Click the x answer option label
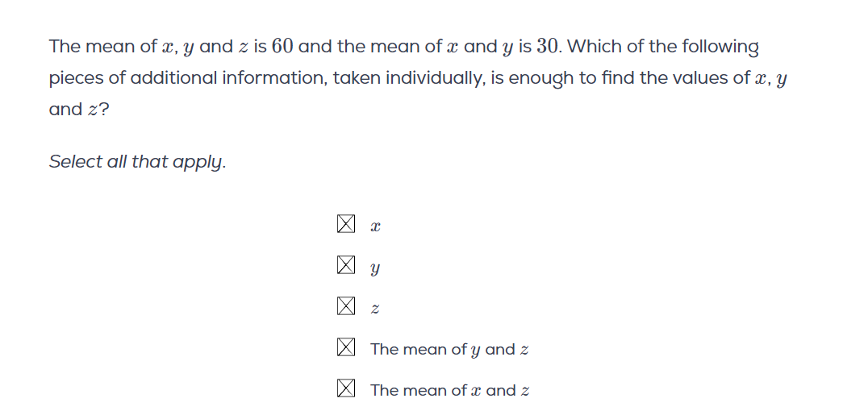The image size is (868, 415). pos(375,227)
